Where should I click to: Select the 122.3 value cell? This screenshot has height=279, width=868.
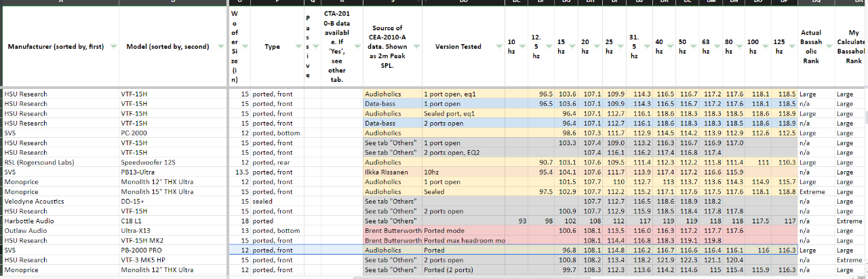686,260
